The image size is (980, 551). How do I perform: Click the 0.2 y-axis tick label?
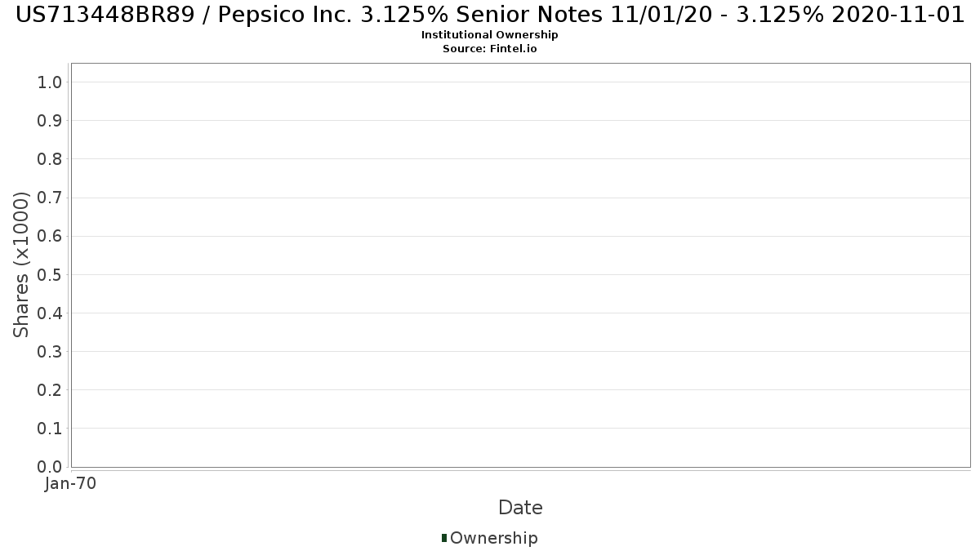tap(50, 389)
